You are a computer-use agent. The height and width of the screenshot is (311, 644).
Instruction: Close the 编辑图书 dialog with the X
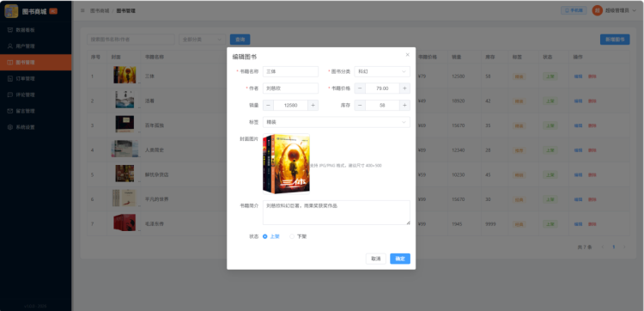point(407,55)
